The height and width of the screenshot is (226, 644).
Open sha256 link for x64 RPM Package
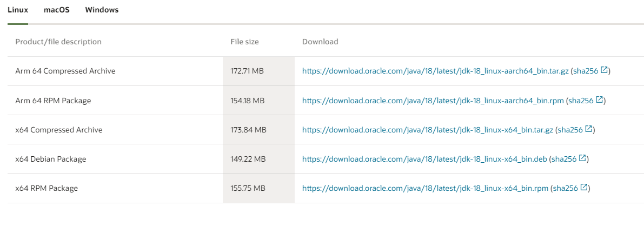(566, 188)
